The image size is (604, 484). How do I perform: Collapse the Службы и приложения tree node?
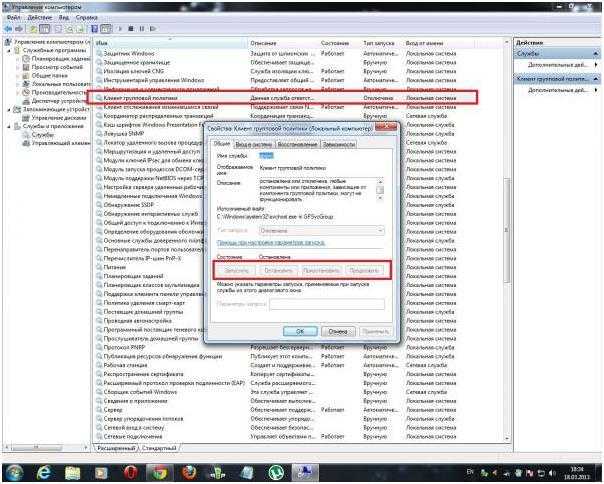pos(9,126)
